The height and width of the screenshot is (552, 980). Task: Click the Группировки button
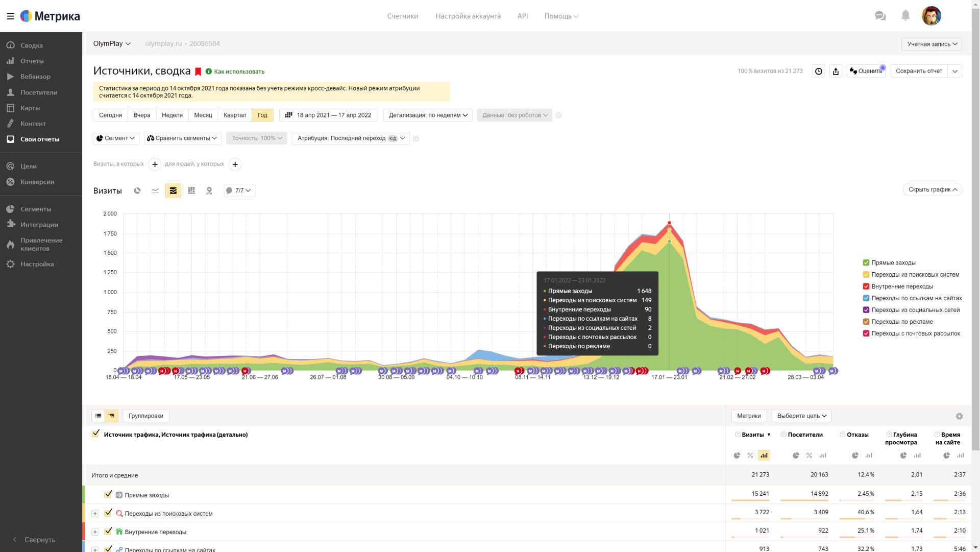[146, 416]
